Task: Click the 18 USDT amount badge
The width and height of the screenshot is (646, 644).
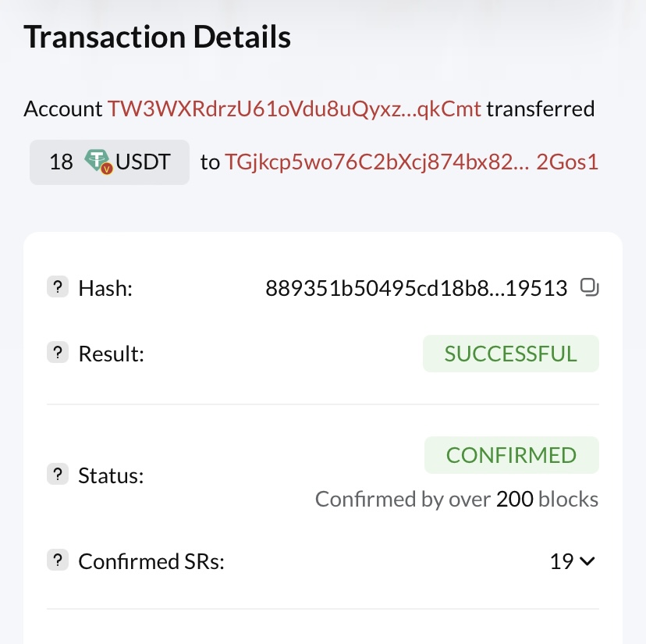Action: click(109, 162)
